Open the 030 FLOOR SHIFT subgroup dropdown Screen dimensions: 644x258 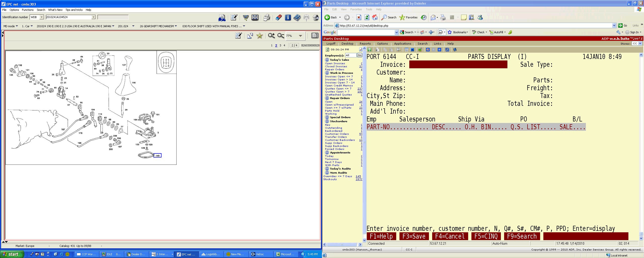(214, 26)
